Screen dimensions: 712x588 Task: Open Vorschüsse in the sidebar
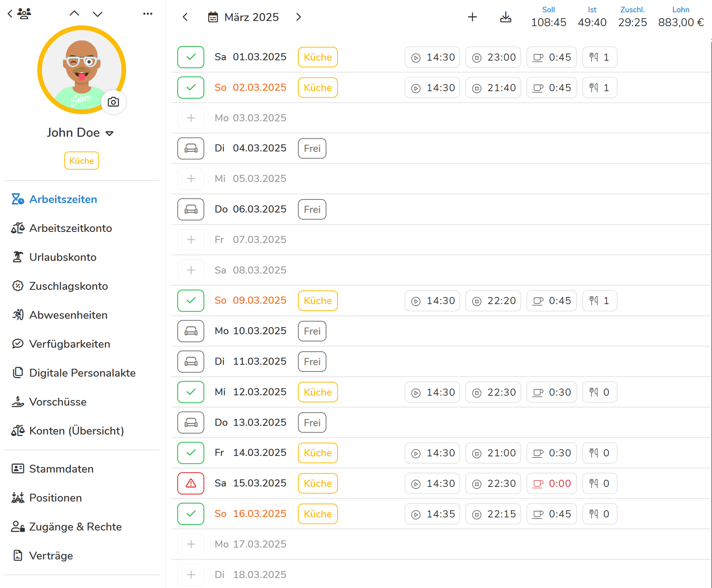49,402
